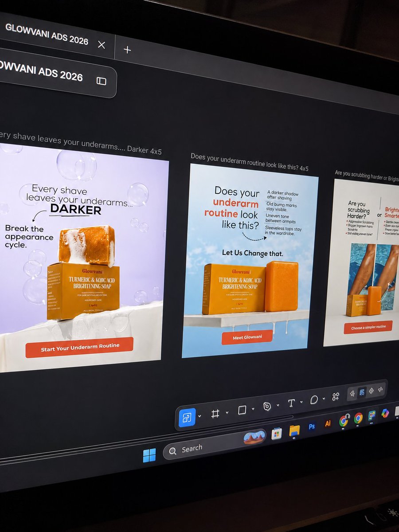Open the Copilot taskbar icon

click(x=385, y=413)
